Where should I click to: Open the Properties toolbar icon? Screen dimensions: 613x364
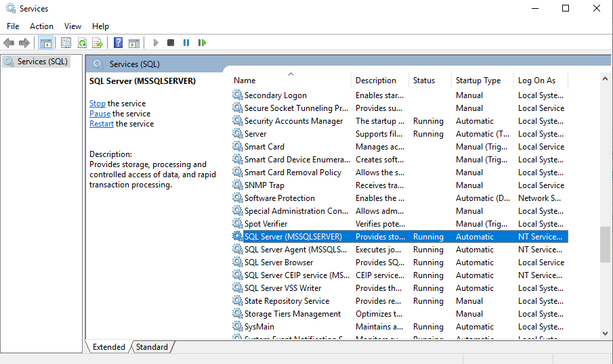coord(66,43)
